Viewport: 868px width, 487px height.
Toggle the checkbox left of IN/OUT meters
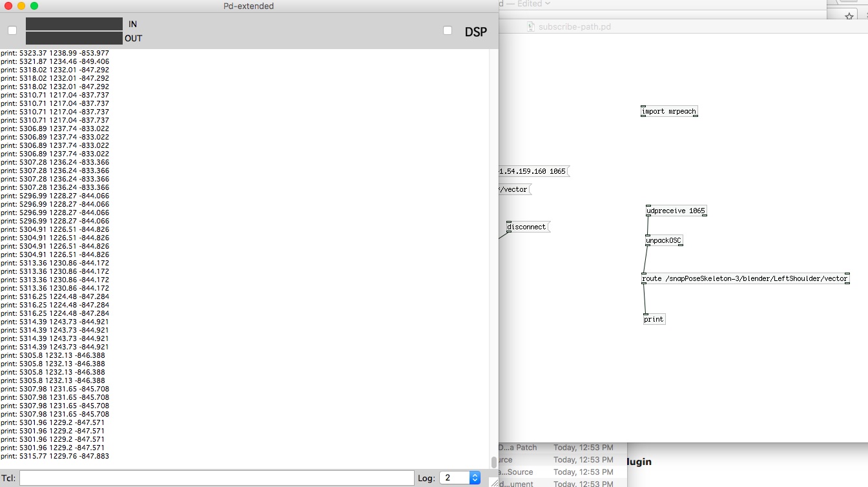tap(12, 30)
